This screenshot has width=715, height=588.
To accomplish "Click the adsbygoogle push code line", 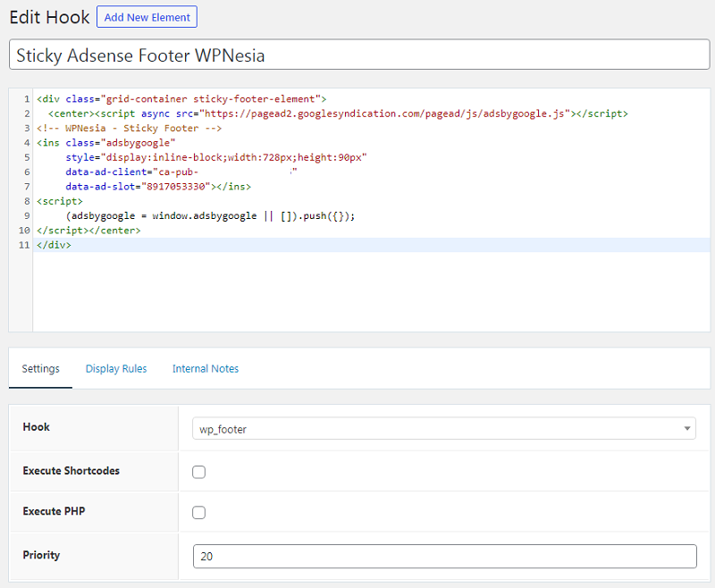I will (210, 215).
